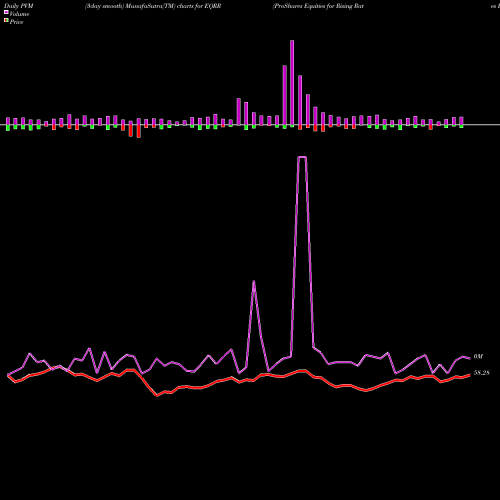
Task: Click the 'MunafaSutra(TM) charts for EQRR' heading
Action: tap(173, 6)
